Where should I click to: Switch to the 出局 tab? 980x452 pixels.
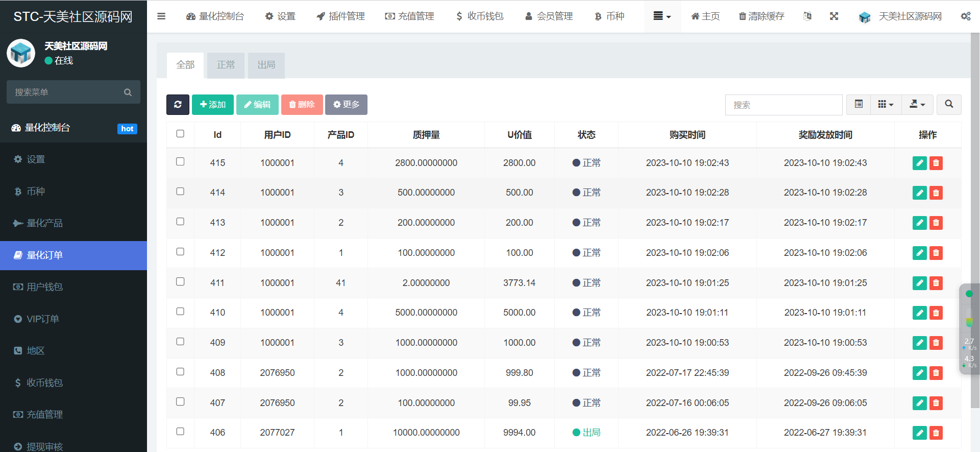[266, 65]
